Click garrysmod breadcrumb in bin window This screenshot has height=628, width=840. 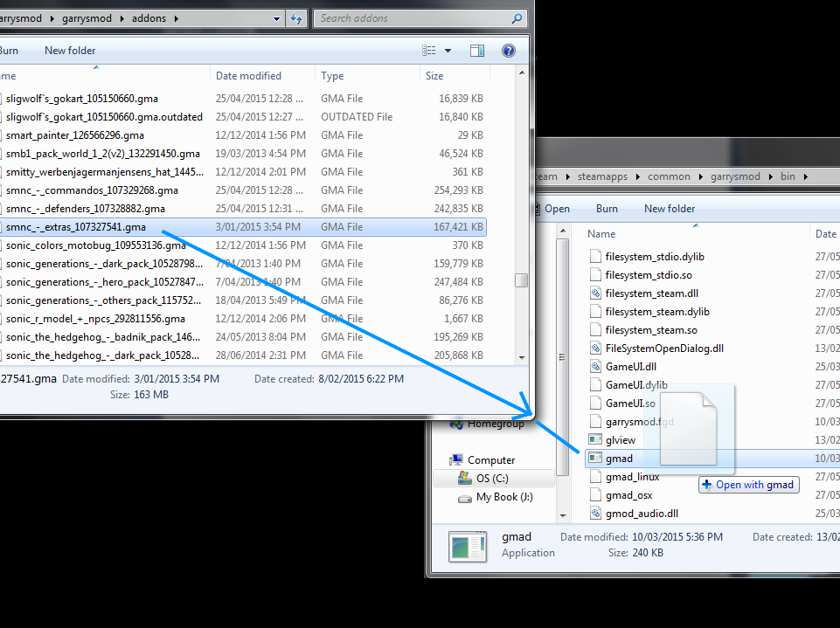[735, 176]
